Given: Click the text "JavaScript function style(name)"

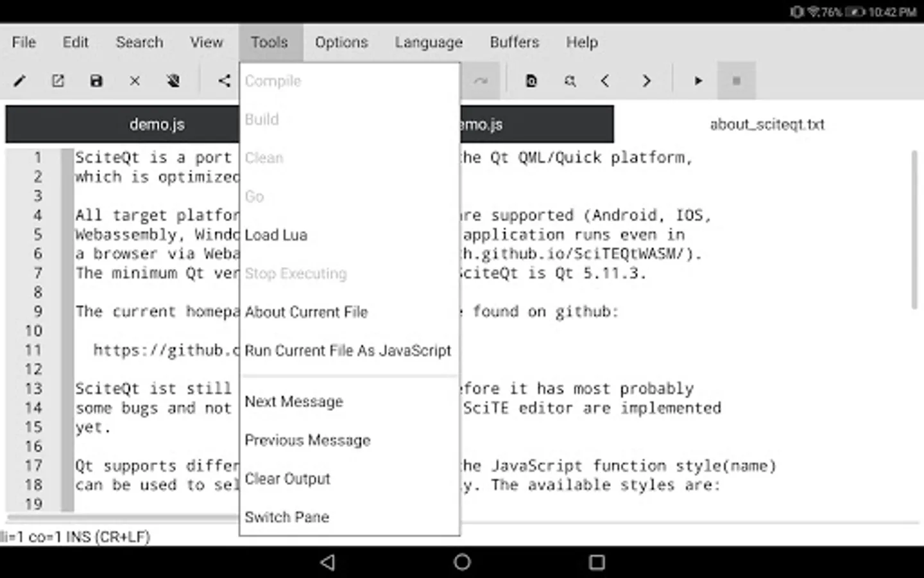Looking at the screenshot, I should tap(634, 466).
